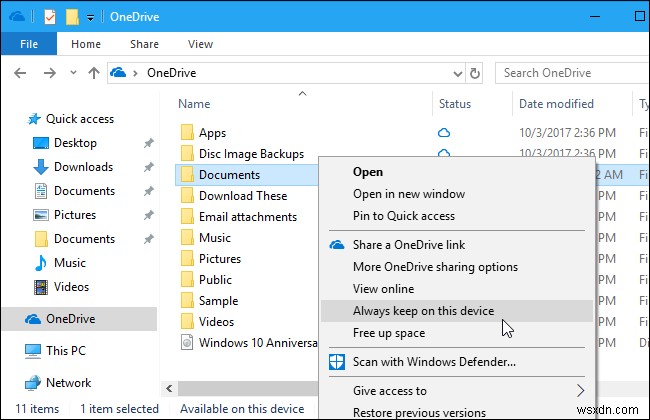Open the Customize Quick Access Toolbar dropdown
The width and height of the screenshot is (650, 420).
[x=90, y=17]
